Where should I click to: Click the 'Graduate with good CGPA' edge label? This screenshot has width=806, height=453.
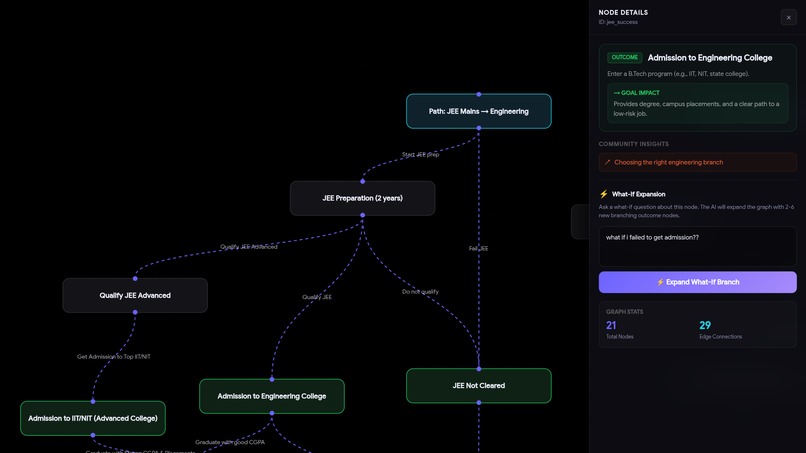tap(230, 442)
